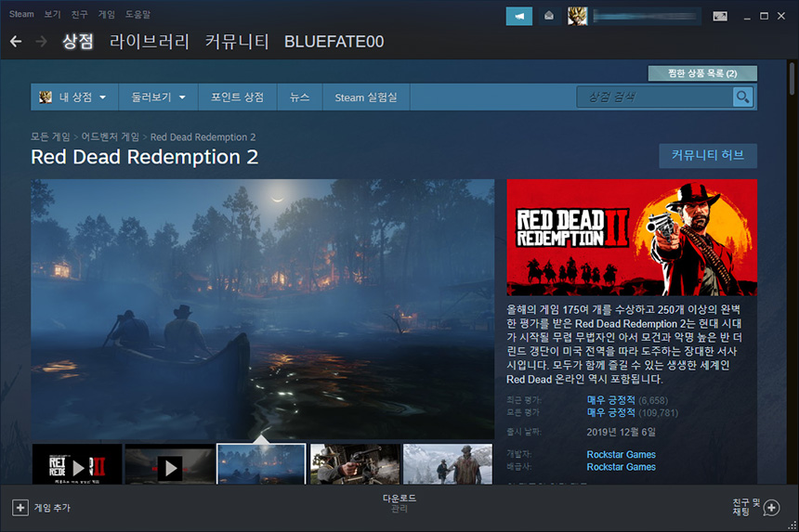Screen dimensions: 799x532
Task: Open 다운로드 관리 at the bottom
Action: [x=399, y=503]
